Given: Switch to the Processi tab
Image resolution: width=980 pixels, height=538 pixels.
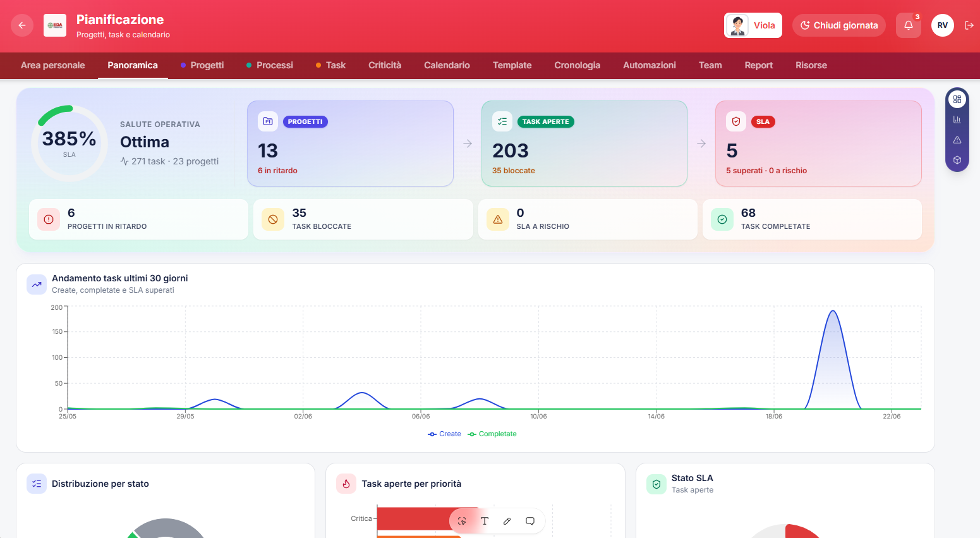Looking at the screenshot, I should (x=270, y=65).
